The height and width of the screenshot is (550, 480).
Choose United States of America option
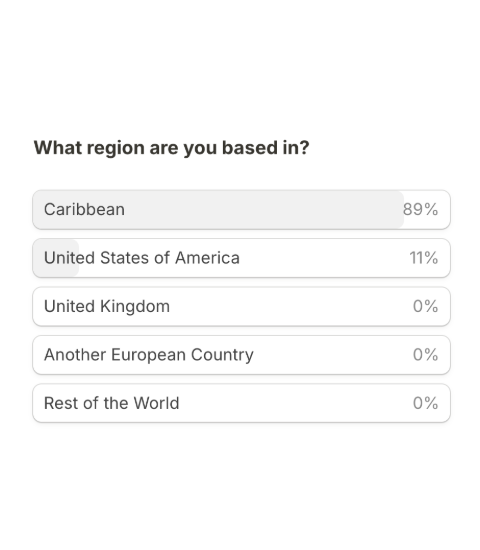click(x=241, y=258)
